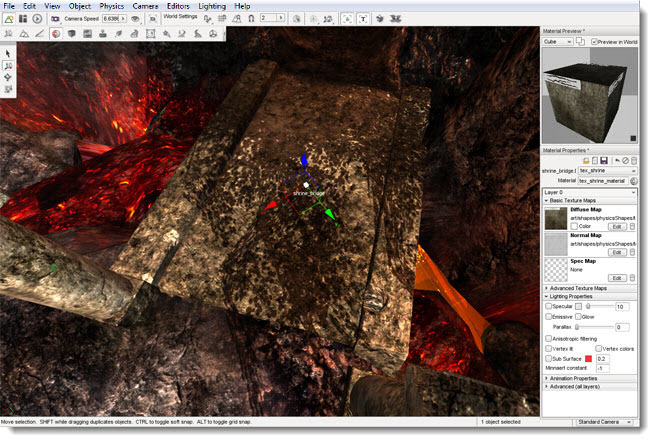Click the eye visibility options icon
Screen dimensions: 655x442
tap(135, 19)
